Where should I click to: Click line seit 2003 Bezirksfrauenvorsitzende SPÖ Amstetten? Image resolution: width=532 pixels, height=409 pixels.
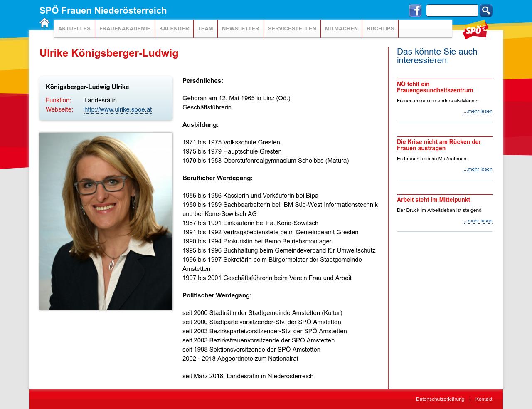259,340
